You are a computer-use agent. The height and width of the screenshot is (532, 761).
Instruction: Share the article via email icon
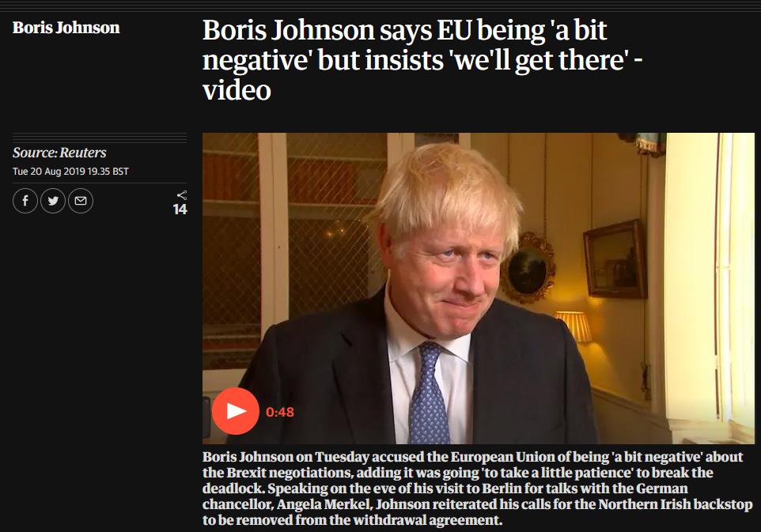(x=81, y=201)
